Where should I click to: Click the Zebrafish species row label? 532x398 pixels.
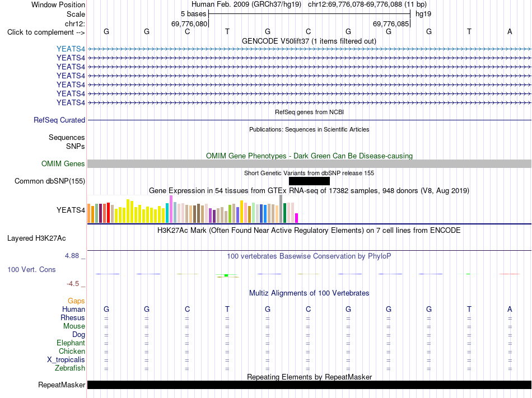coord(70,368)
